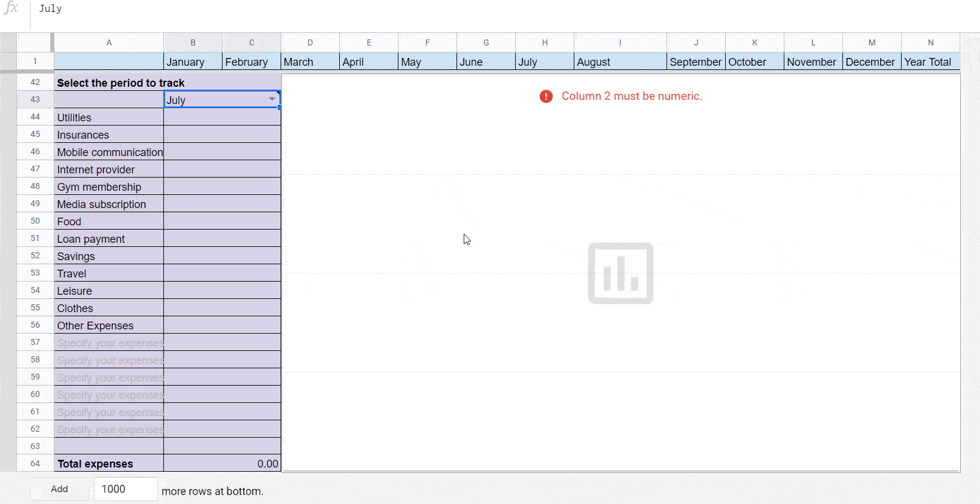Select column N header
980x504 pixels.
coord(931,42)
